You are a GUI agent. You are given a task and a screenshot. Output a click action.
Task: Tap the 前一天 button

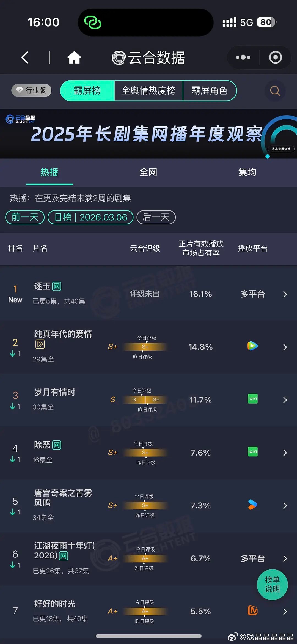[x=24, y=217]
